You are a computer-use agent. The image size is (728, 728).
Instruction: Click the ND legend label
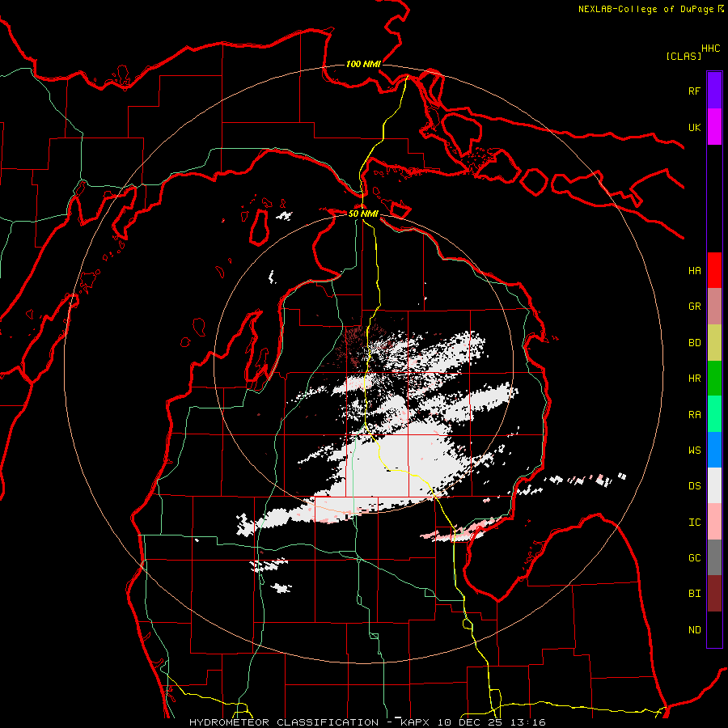coord(694,630)
